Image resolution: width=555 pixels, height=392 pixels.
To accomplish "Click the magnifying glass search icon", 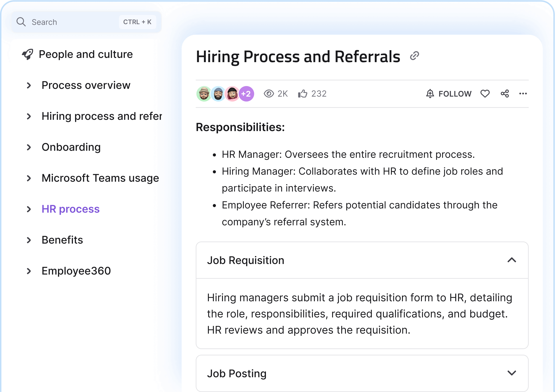I will pyautogui.click(x=21, y=22).
